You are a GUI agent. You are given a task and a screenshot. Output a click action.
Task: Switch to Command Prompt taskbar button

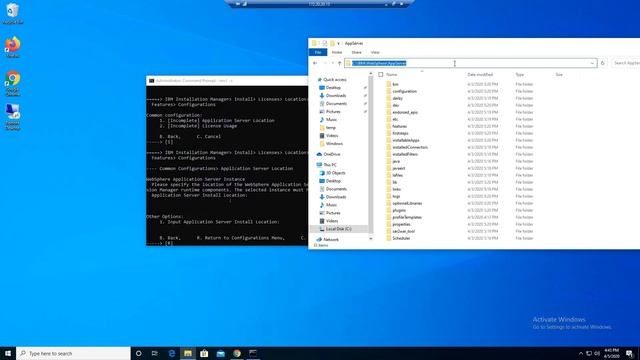point(253,353)
